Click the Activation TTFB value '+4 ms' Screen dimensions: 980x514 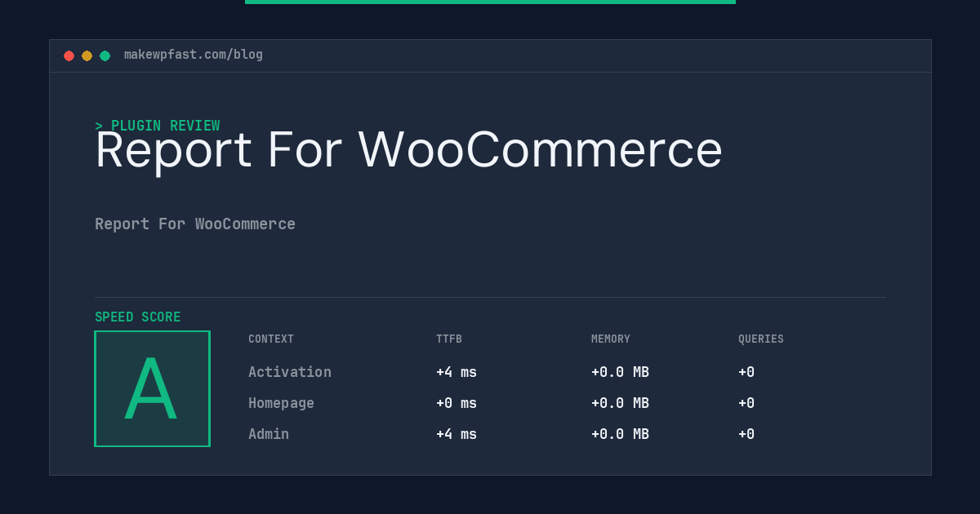tap(457, 372)
